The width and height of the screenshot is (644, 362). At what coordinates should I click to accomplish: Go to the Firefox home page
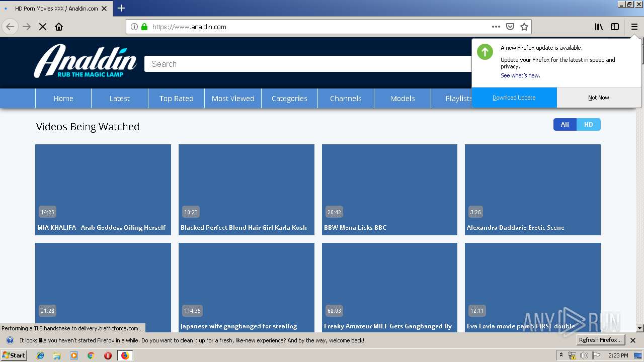[59, 27]
